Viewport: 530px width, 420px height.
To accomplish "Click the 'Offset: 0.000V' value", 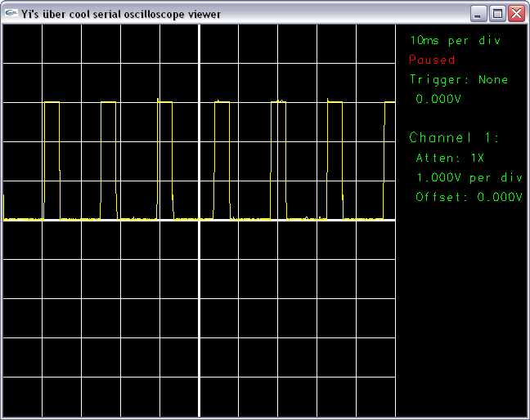I will 469,197.
